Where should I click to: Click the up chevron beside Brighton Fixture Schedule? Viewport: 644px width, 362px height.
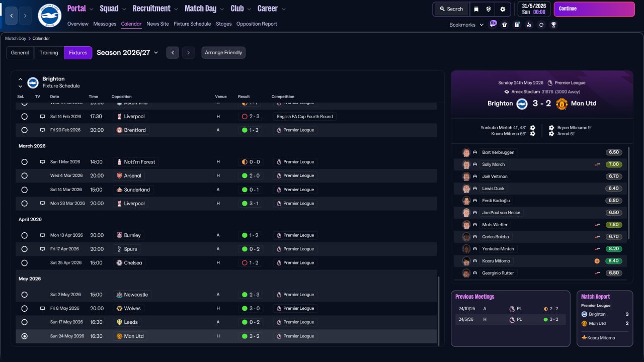pos(21,79)
